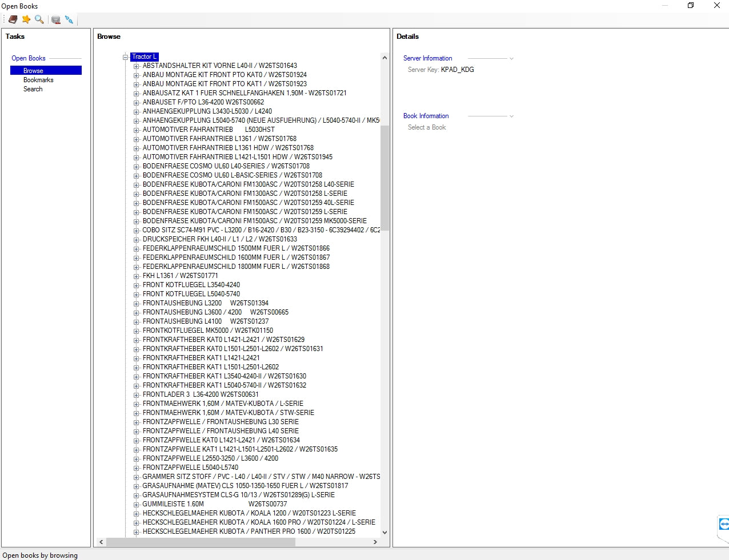Click the vertical scrollbar up arrow
The height and width of the screenshot is (560, 729).
[x=384, y=58]
